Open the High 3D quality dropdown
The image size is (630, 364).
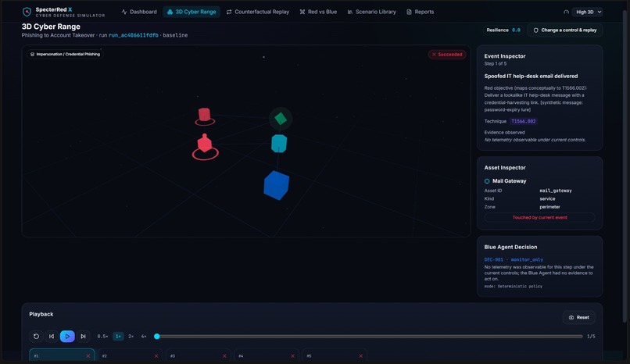point(588,12)
